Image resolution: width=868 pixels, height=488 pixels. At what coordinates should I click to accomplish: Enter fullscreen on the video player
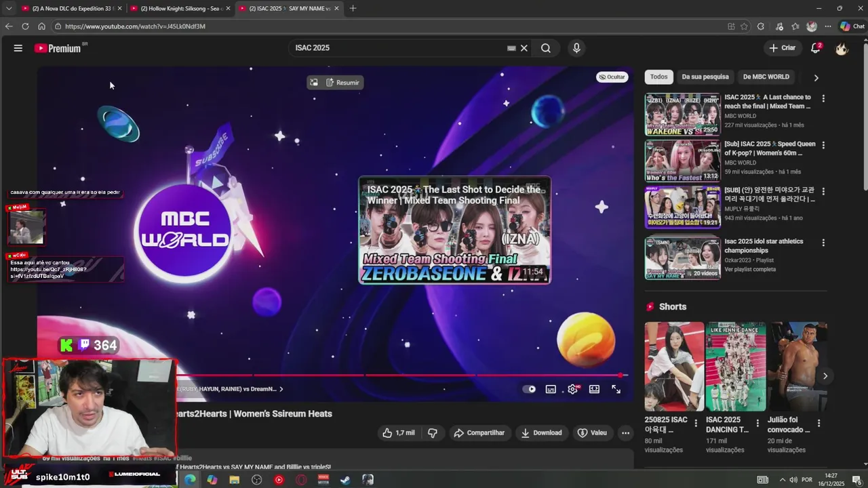click(616, 389)
